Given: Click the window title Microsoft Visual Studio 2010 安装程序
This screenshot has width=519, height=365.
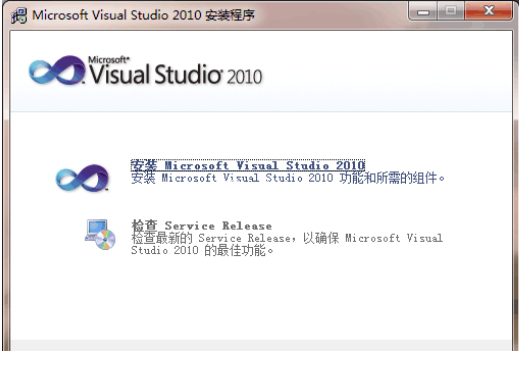Looking at the screenshot, I should click(143, 15).
